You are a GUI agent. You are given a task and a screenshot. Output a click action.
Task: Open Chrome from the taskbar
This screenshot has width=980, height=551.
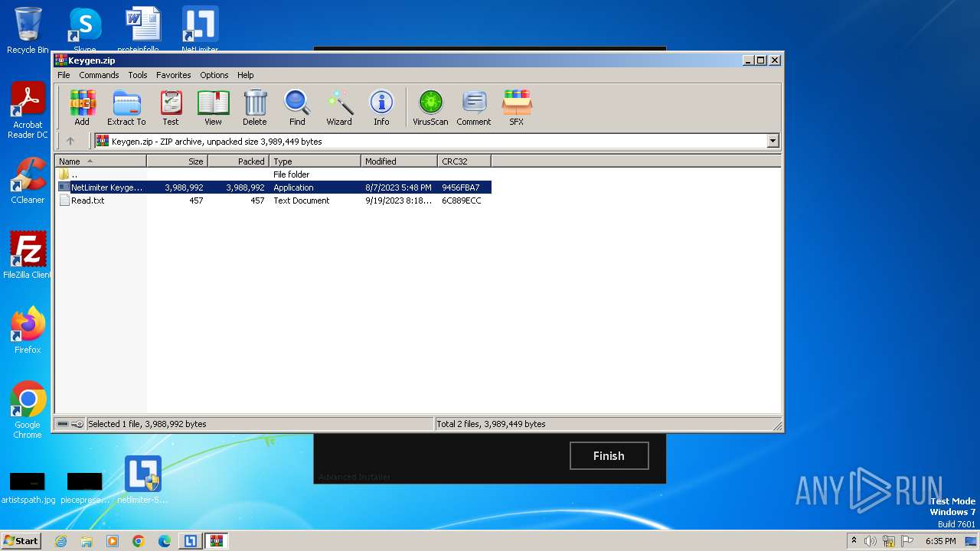139,541
